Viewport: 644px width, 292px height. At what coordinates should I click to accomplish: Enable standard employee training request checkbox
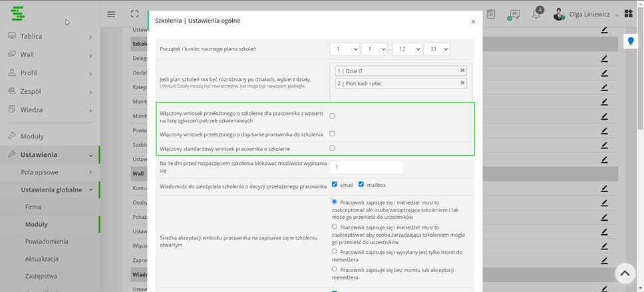(332, 148)
